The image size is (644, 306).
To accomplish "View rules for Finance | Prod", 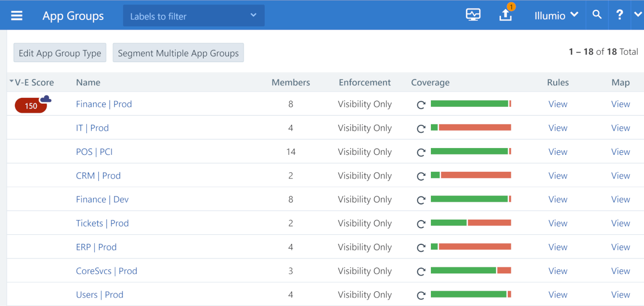I will [558, 104].
